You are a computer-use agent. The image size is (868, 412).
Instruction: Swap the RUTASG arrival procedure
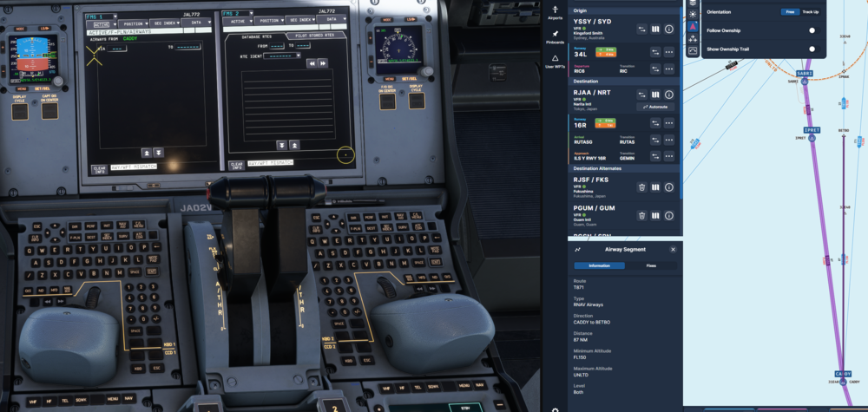[654, 140]
